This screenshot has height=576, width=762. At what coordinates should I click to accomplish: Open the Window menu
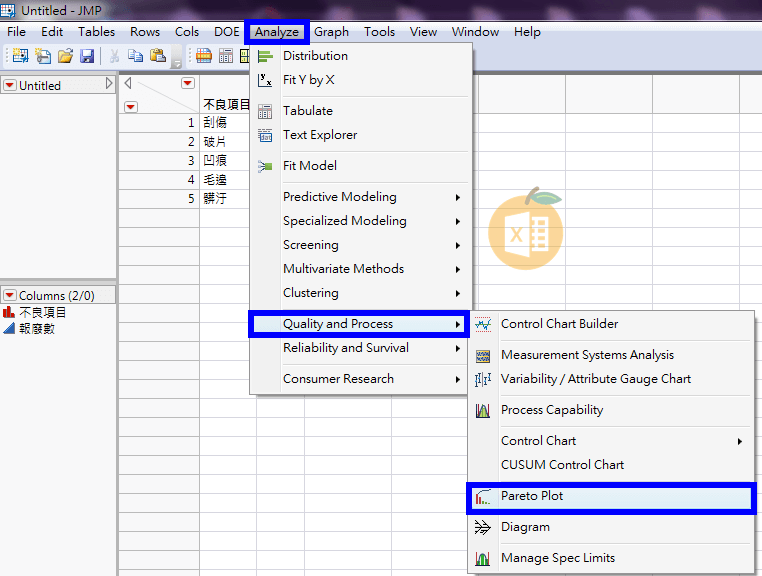coord(475,32)
